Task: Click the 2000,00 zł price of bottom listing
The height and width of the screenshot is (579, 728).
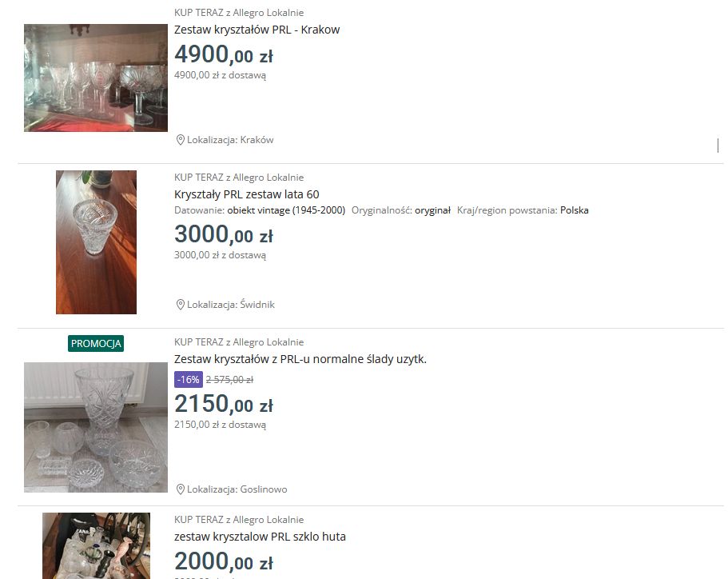Action: (x=223, y=562)
